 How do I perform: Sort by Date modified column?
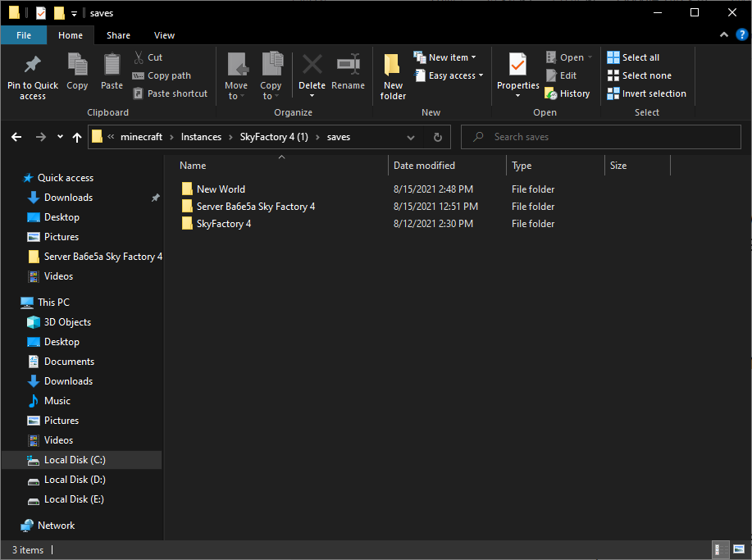[x=424, y=166]
